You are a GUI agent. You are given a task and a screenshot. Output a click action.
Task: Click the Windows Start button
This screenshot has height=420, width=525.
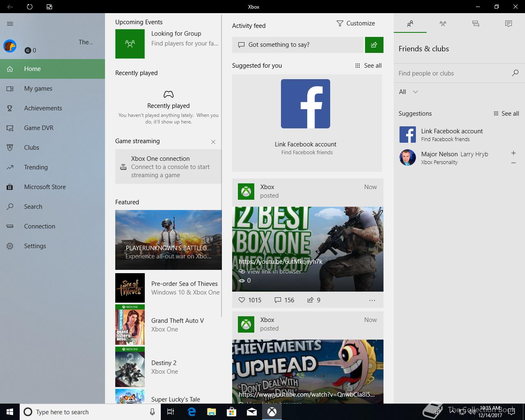coord(10,412)
